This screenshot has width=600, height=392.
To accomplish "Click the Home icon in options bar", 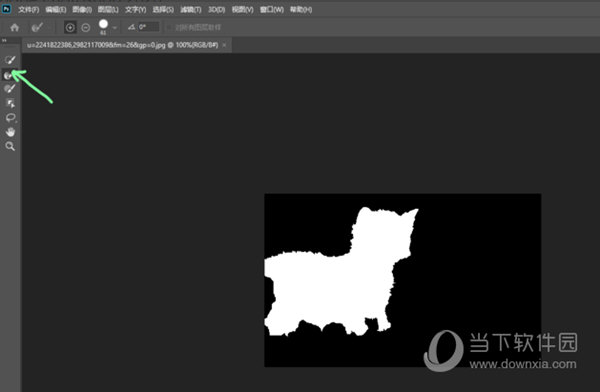I will (x=15, y=28).
